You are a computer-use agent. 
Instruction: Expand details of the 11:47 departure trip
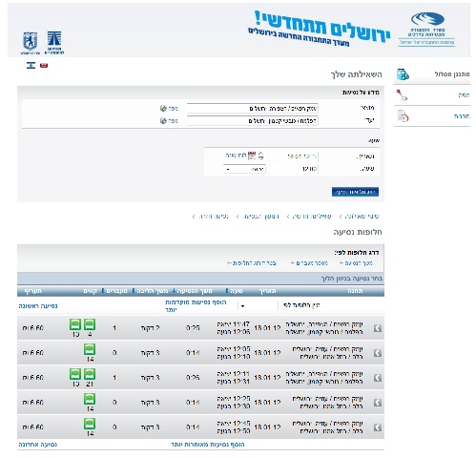point(378,328)
